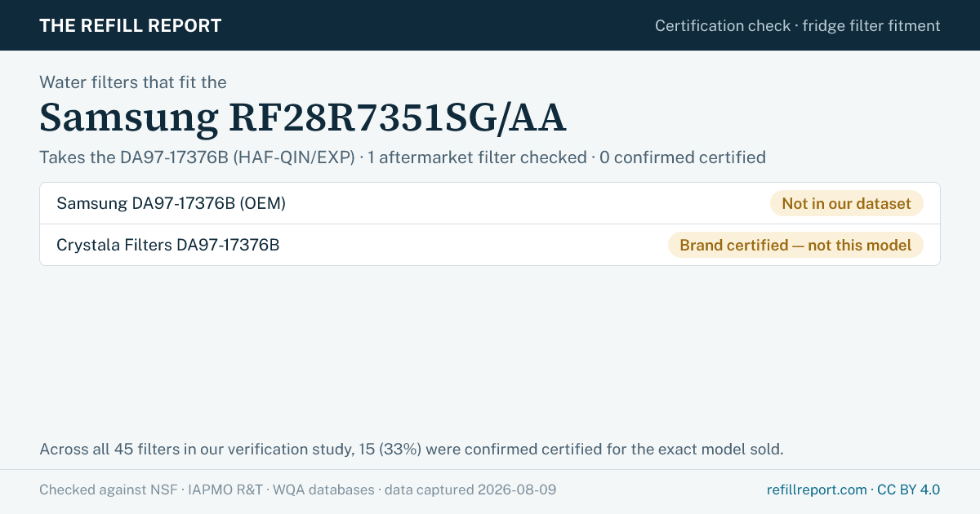Click the 'Across all 45 filters' summary sentence
Image resolution: width=980 pixels, height=514 pixels.
[x=412, y=449]
